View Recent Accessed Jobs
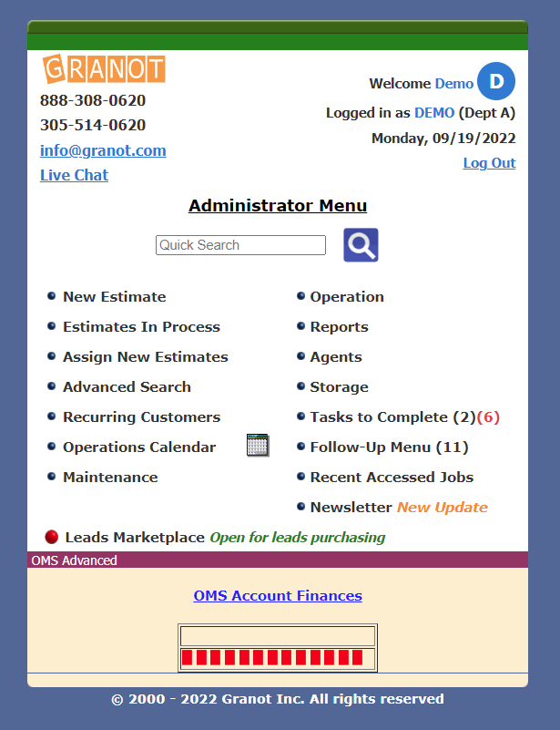The height and width of the screenshot is (730, 560). pos(392,478)
